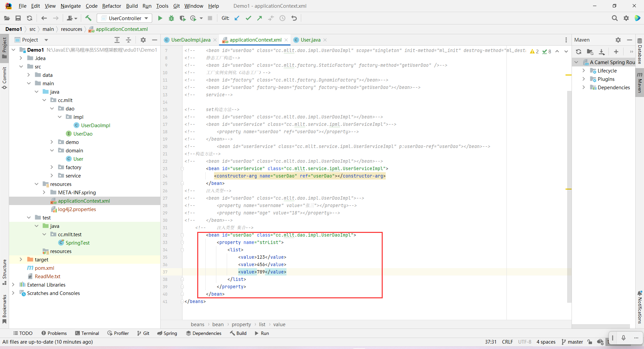Open file folder icon in toolbar
644x349 pixels.
(7, 18)
